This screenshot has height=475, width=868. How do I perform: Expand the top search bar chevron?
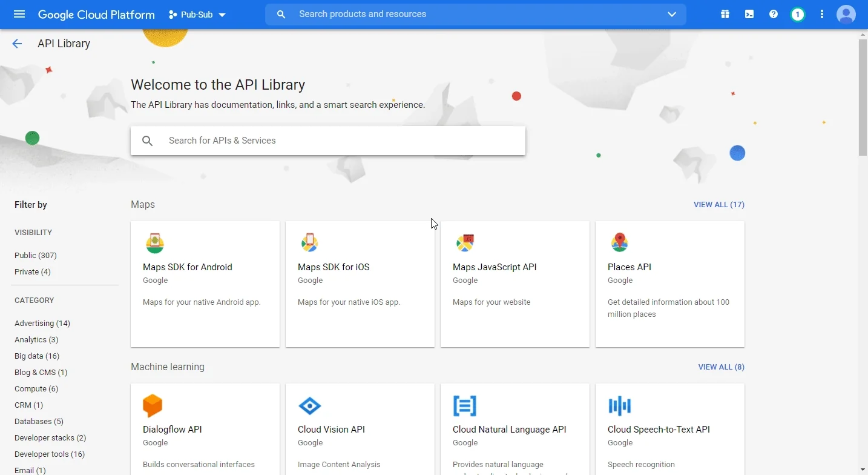[x=672, y=14]
